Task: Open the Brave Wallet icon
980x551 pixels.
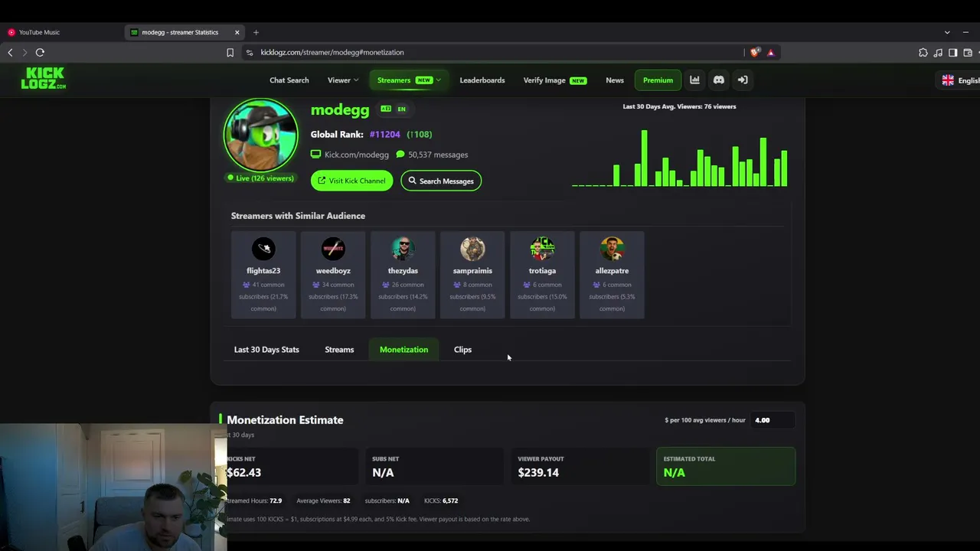Action: pos(968,52)
